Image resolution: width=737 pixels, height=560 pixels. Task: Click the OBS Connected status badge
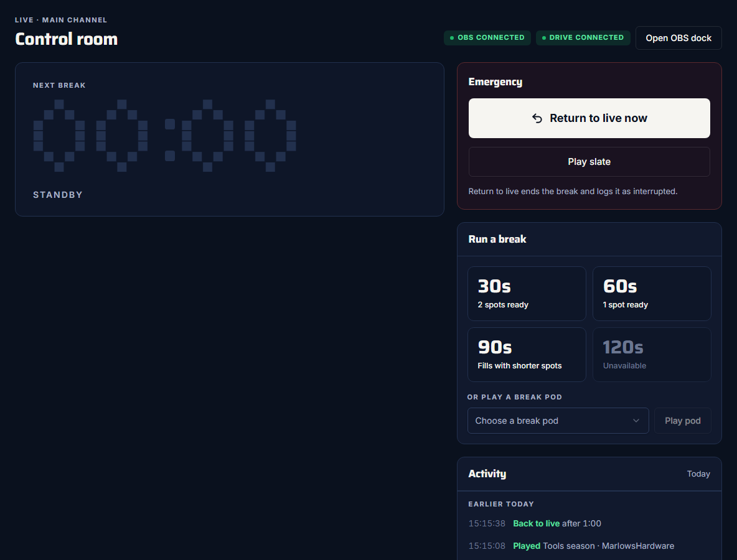pyautogui.click(x=487, y=37)
